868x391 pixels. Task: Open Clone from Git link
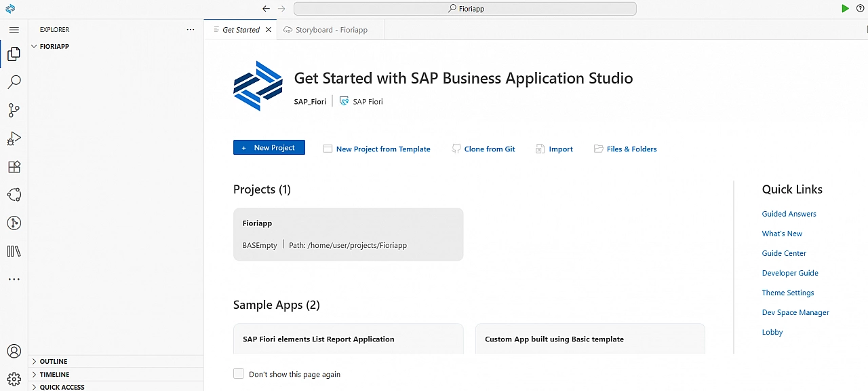coord(489,149)
